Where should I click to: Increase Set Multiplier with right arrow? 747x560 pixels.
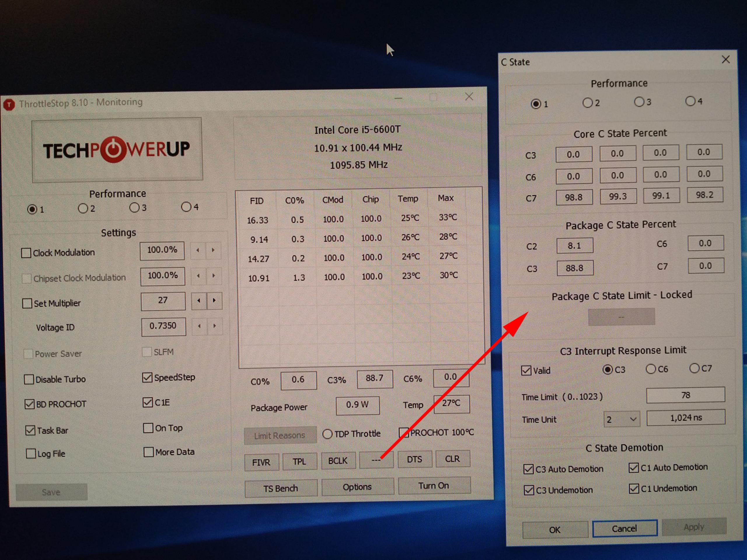click(x=214, y=300)
